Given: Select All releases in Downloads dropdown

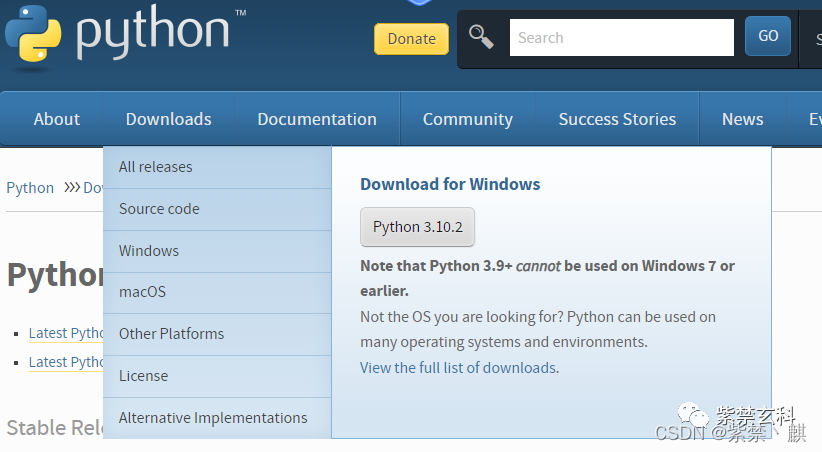Looking at the screenshot, I should [217, 167].
